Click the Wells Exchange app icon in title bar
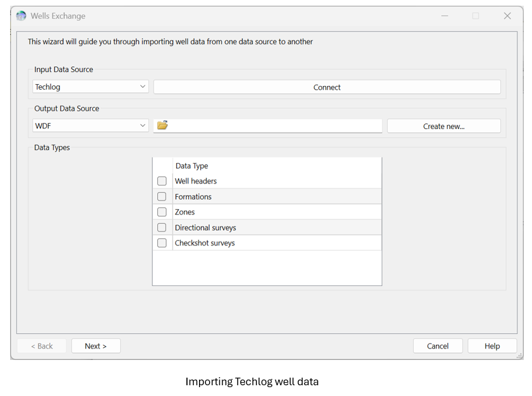532x396 pixels. tap(21, 16)
